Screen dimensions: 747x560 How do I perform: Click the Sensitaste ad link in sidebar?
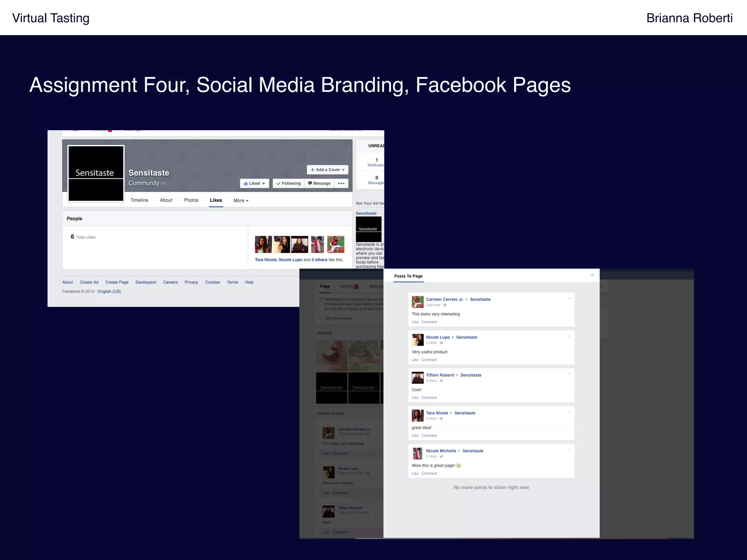[x=366, y=213]
